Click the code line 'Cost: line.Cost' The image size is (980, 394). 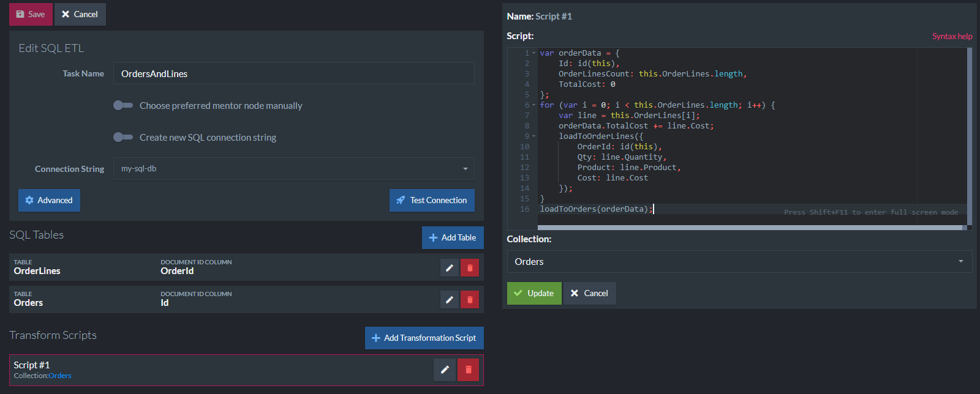point(612,178)
